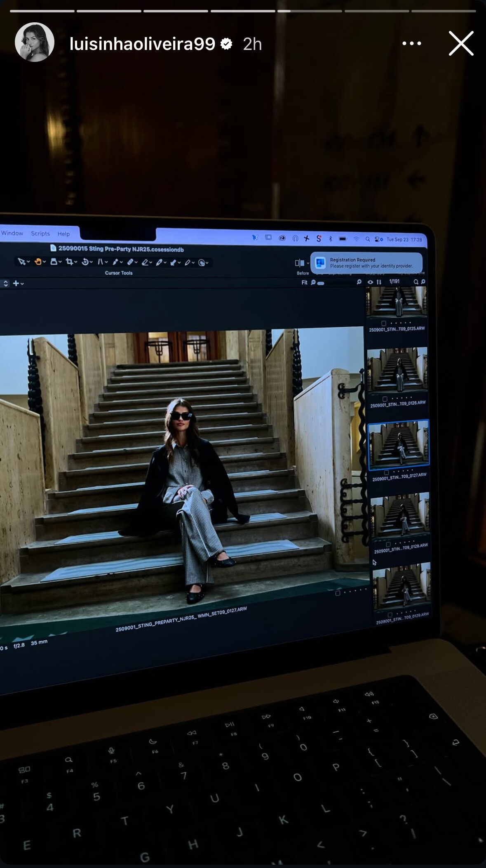Image resolution: width=486 pixels, height=868 pixels.
Task: Open the Window menu
Action: point(12,233)
